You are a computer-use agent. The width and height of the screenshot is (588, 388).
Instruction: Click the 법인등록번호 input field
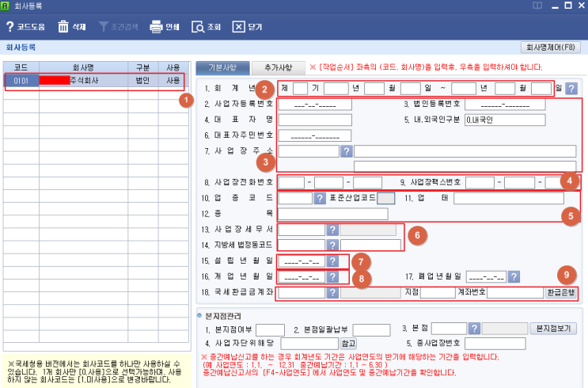coord(505,105)
